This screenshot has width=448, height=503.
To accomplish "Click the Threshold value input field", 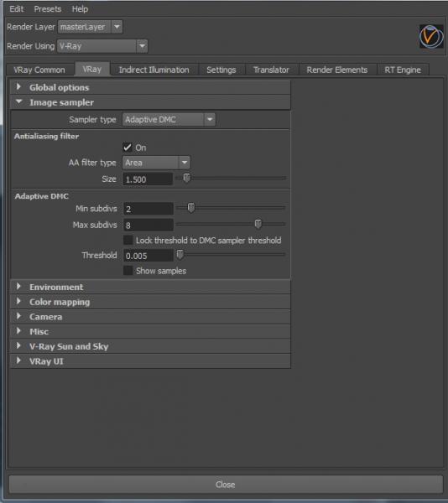I will click(x=148, y=256).
